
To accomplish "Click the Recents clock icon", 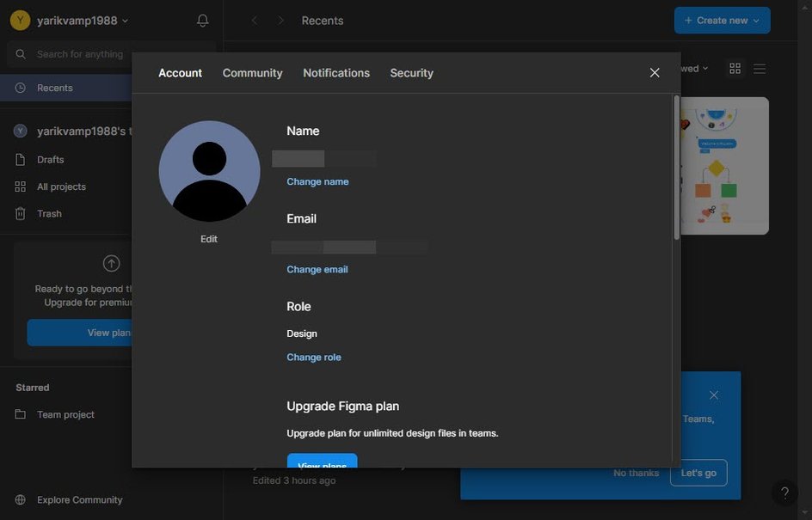I will (20, 88).
